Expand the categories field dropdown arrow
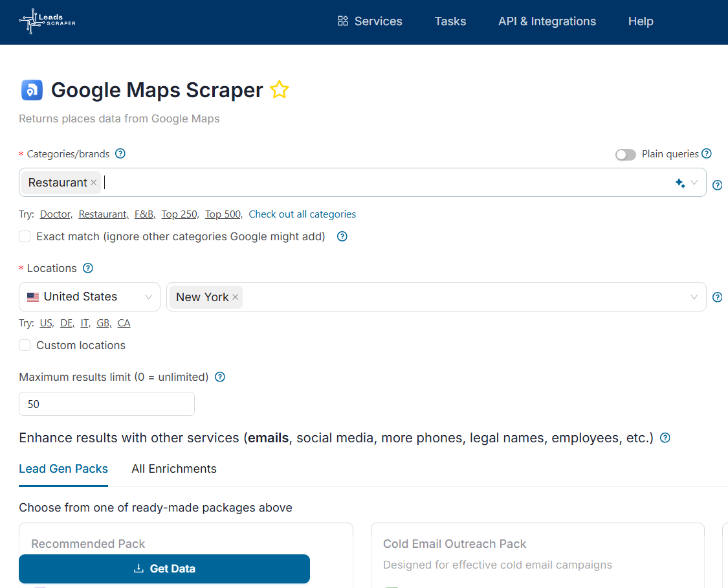This screenshot has width=728, height=588. 695,183
